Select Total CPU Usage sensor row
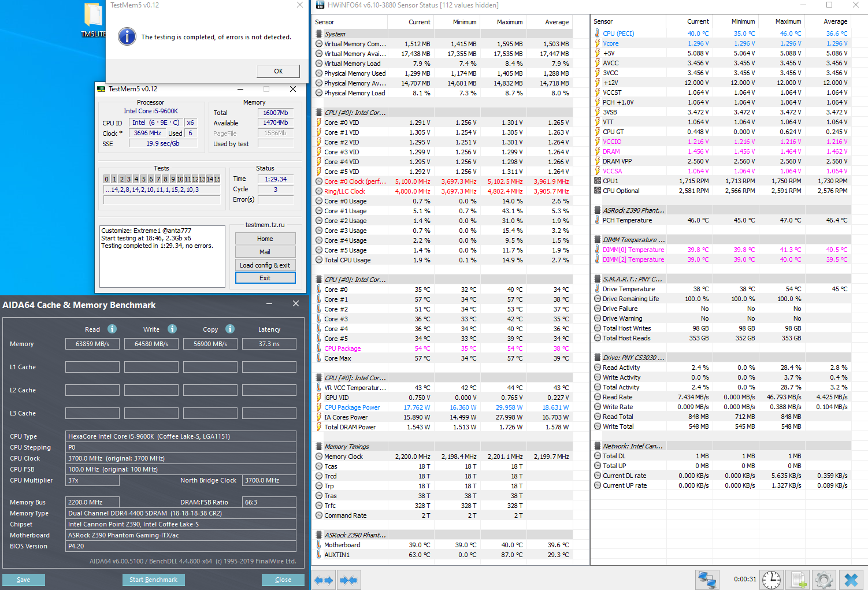The image size is (868, 590). click(x=443, y=260)
